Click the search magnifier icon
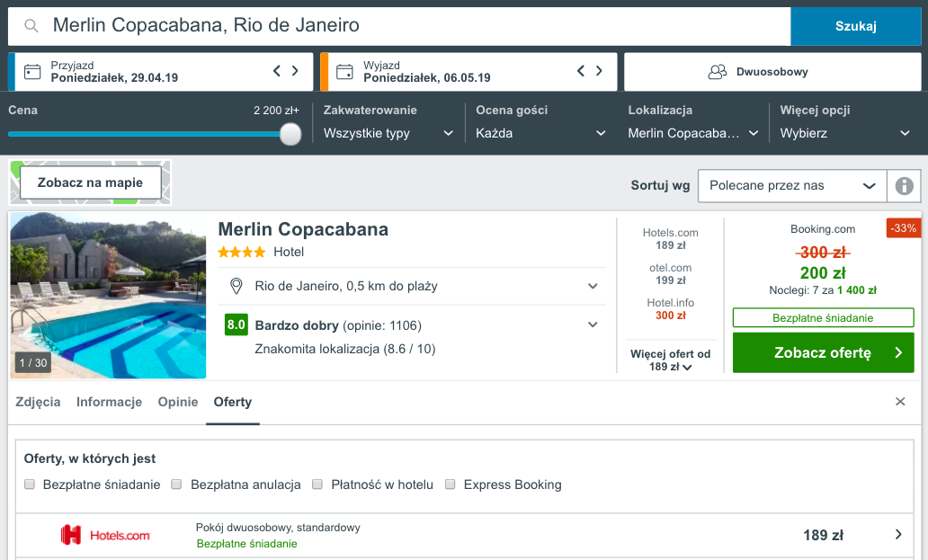The height and width of the screenshot is (560, 928). coord(31,25)
